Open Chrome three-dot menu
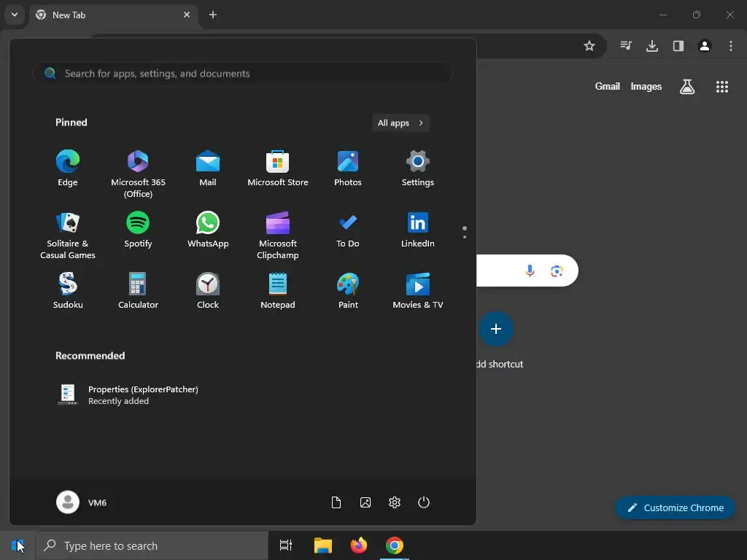This screenshot has height=560, width=747. click(731, 46)
